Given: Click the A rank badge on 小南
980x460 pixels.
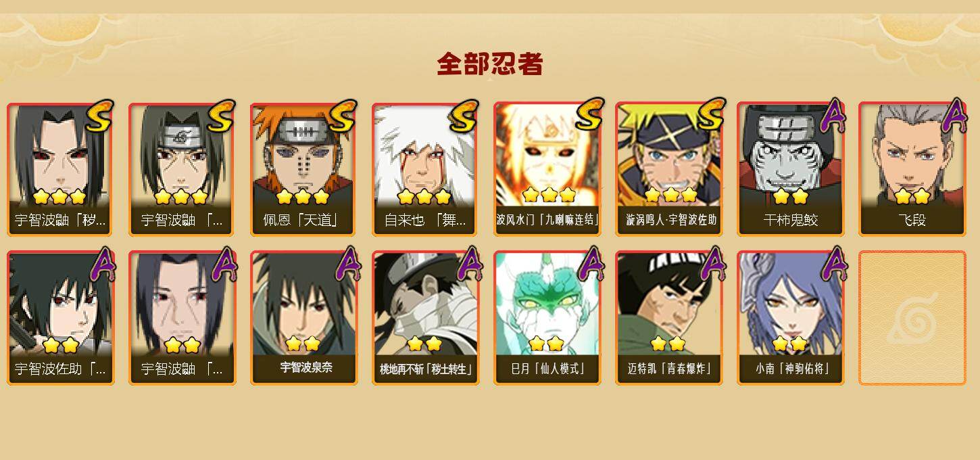Looking at the screenshot, I should click(x=834, y=264).
